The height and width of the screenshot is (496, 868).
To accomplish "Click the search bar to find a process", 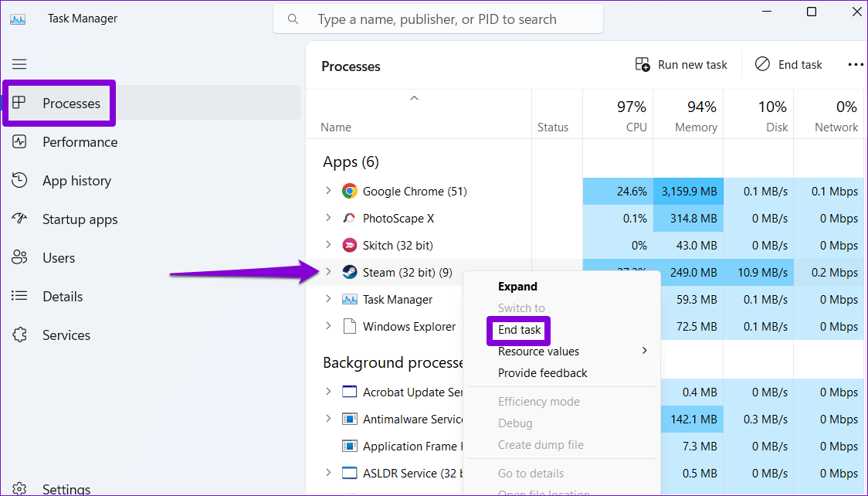I will click(438, 19).
